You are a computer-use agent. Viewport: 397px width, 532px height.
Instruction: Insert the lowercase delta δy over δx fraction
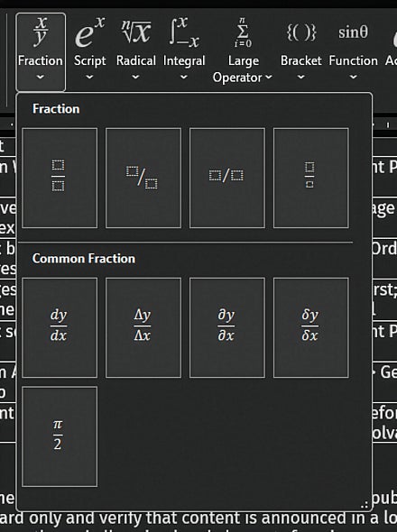coord(310,327)
